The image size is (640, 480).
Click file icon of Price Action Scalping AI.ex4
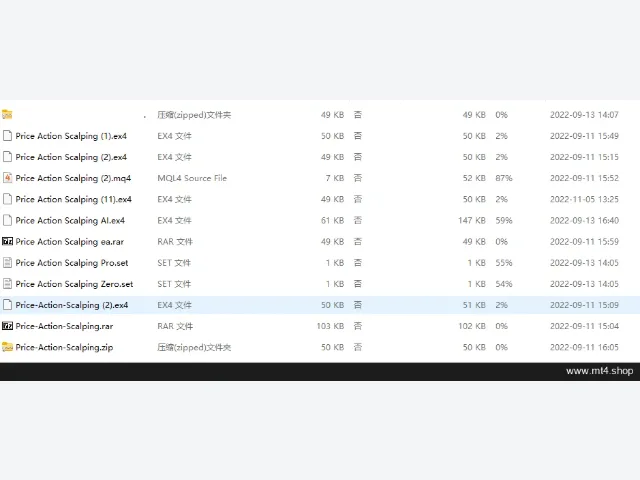click(7, 220)
